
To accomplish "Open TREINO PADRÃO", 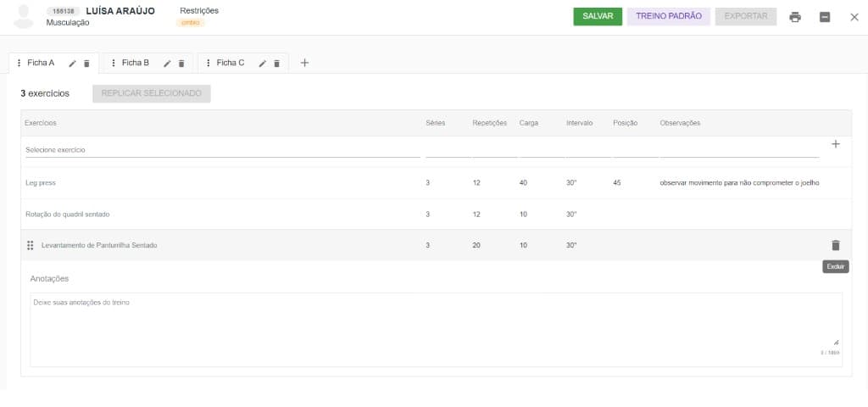I will (669, 17).
